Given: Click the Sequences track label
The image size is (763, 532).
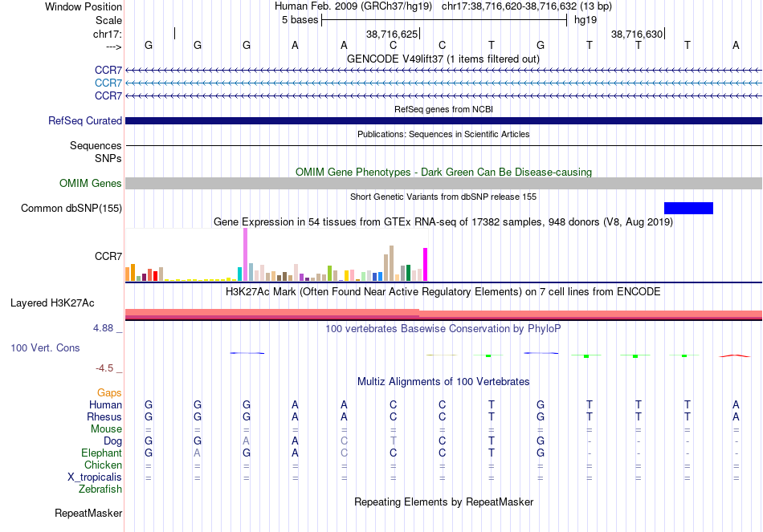Looking at the screenshot, I should click(x=96, y=145).
